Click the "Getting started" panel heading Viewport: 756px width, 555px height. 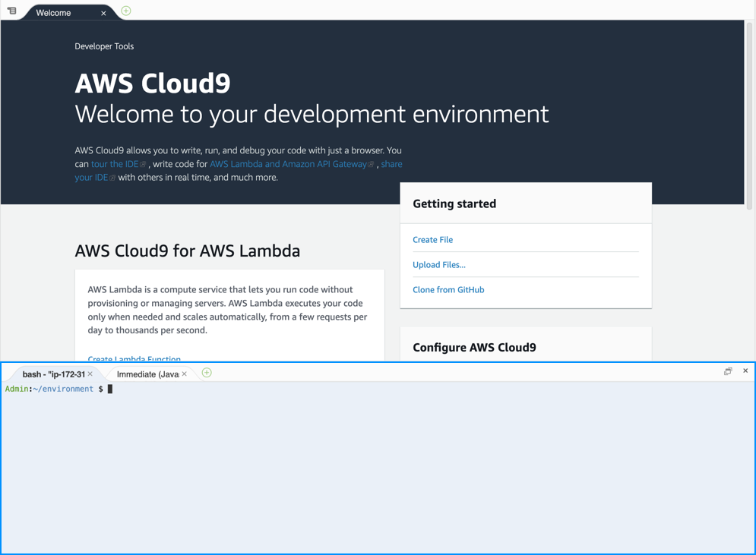(x=454, y=203)
